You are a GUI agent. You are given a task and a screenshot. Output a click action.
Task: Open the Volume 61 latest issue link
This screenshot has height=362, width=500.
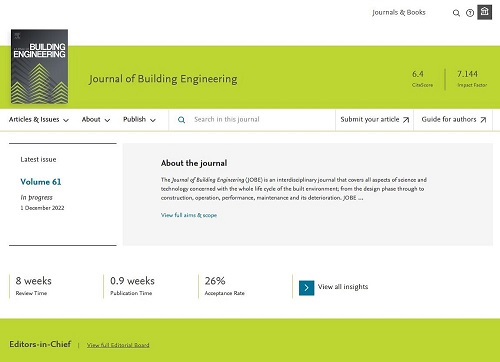point(41,182)
